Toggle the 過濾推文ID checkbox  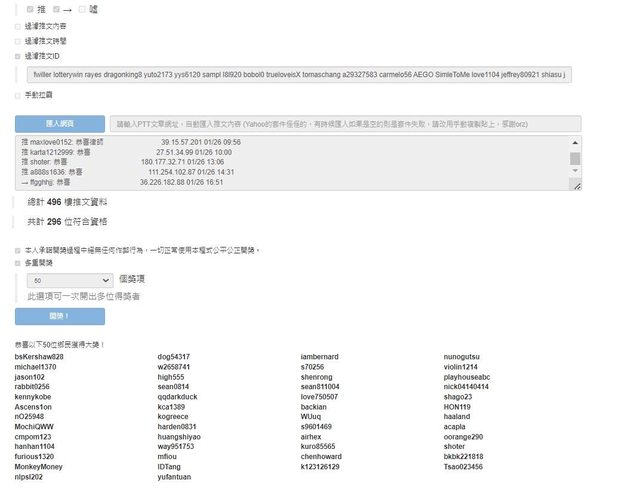(x=17, y=56)
